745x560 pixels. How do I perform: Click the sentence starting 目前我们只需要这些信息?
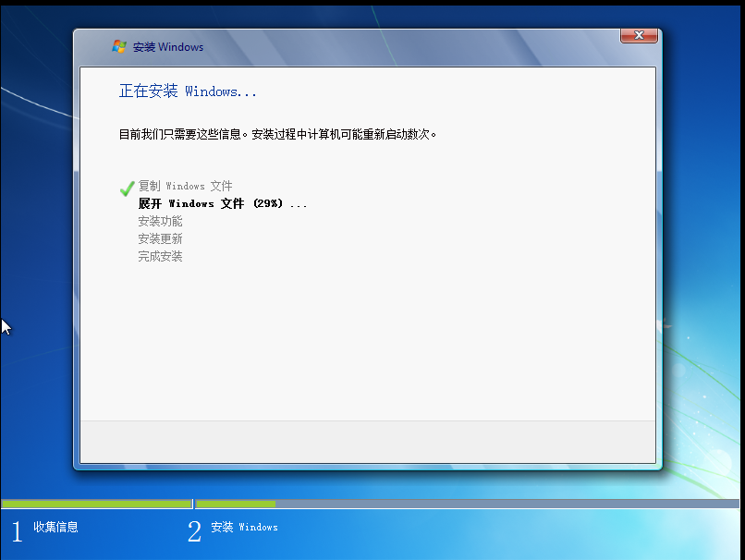point(277,134)
